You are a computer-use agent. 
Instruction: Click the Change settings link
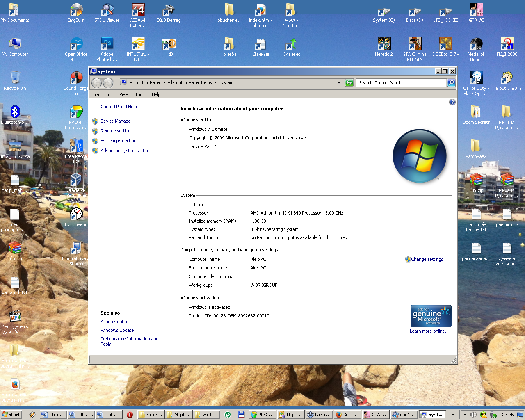click(427, 259)
